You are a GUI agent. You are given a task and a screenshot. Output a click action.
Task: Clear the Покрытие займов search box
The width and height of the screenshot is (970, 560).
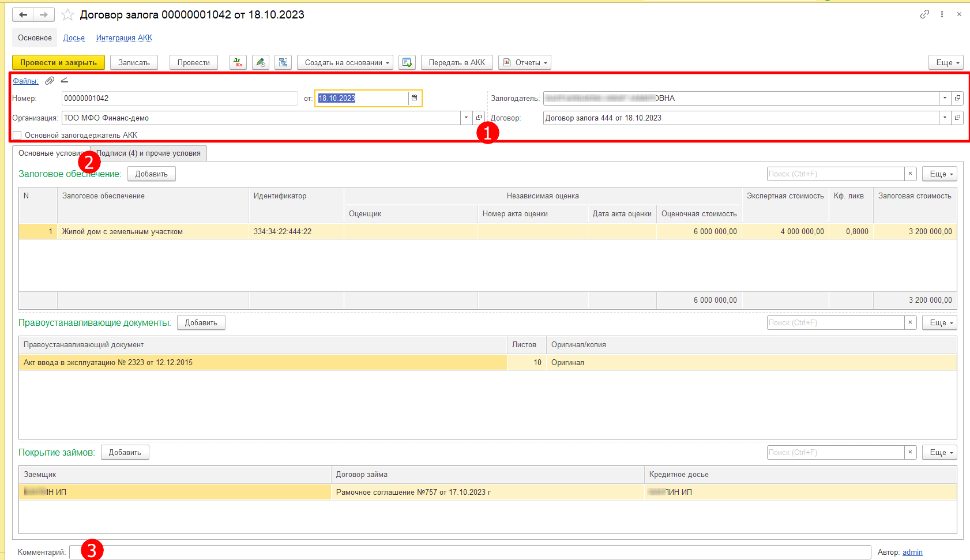[911, 452]
